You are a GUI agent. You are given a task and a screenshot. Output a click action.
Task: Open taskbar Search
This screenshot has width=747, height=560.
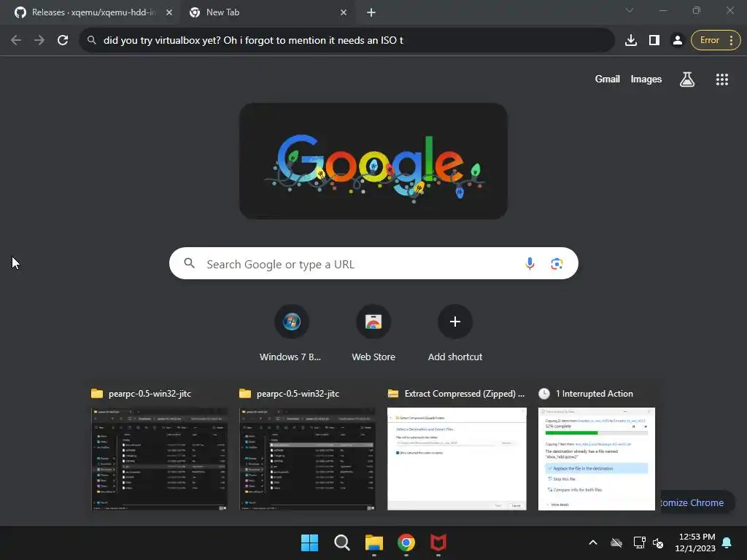pyautogui.click(x=341, y=542)
